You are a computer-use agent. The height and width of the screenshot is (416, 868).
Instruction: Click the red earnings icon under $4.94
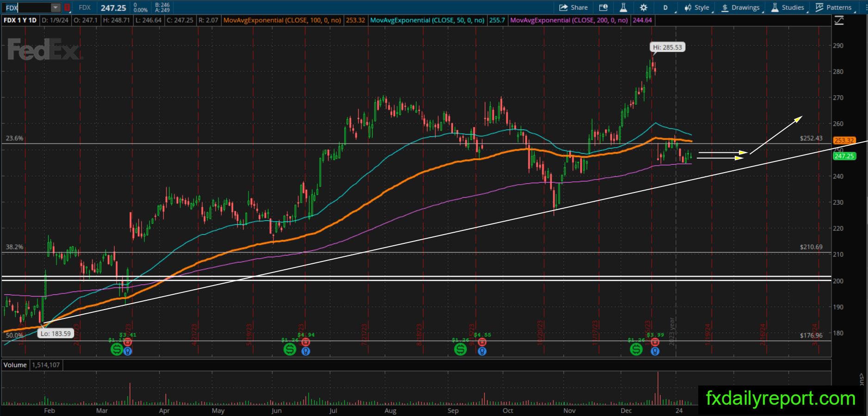pyautogui.click(x=305, y=342)
